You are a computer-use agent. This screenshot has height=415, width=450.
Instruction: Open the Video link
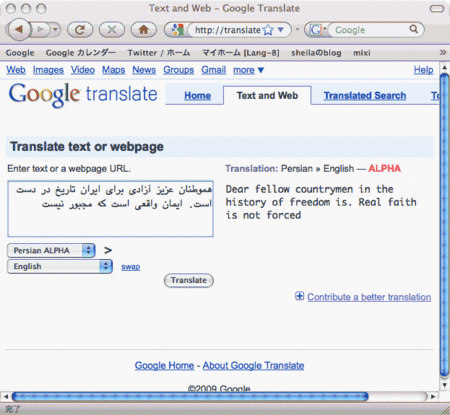[83, 70]
